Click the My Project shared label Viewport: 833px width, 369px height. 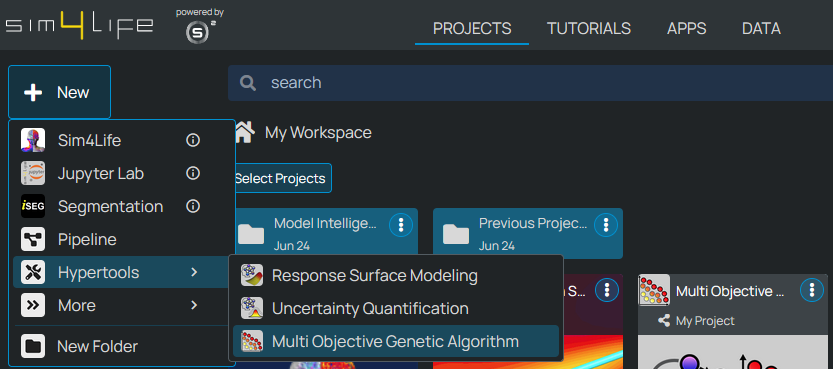705,321
